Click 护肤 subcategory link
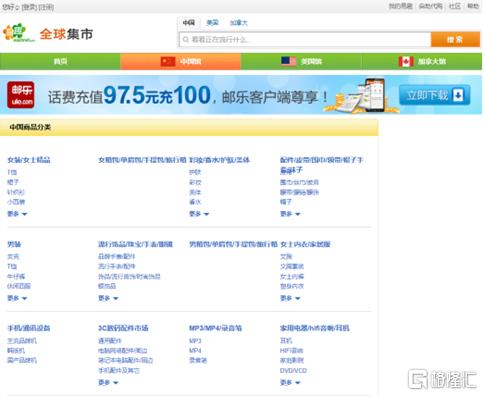This screenshot has height=396, width=483. pyautogui.click(x=195, y=172)
